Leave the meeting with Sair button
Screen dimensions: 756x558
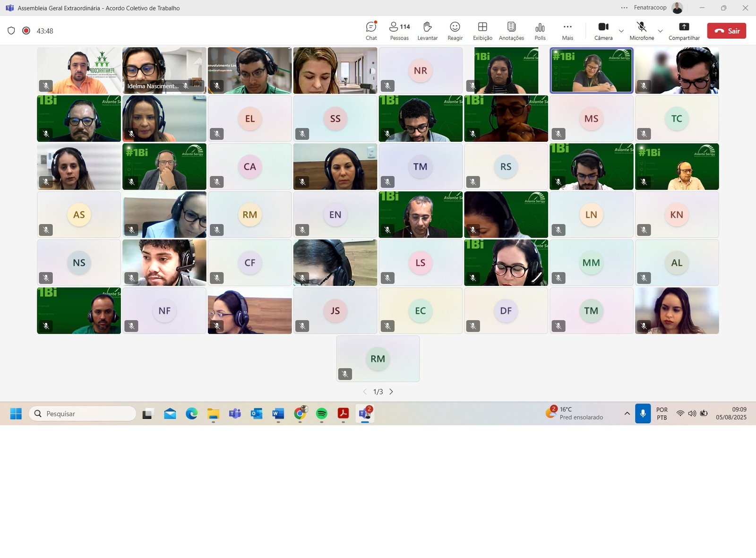pos(726,31)
